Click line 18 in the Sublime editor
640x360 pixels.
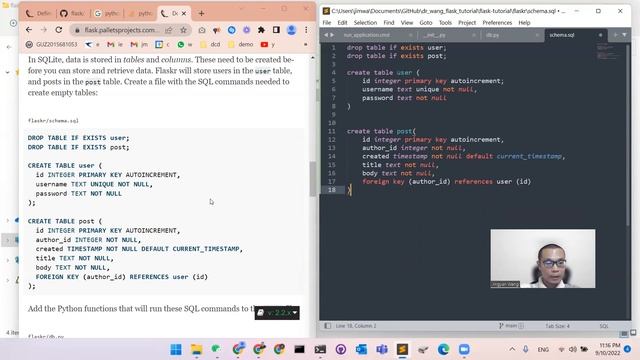click(473, 190)
